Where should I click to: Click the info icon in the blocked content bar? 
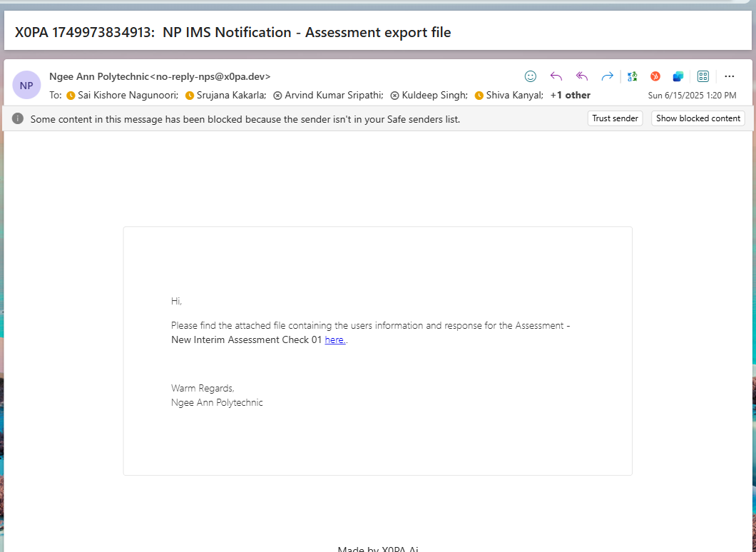click(x=18, y=118)
